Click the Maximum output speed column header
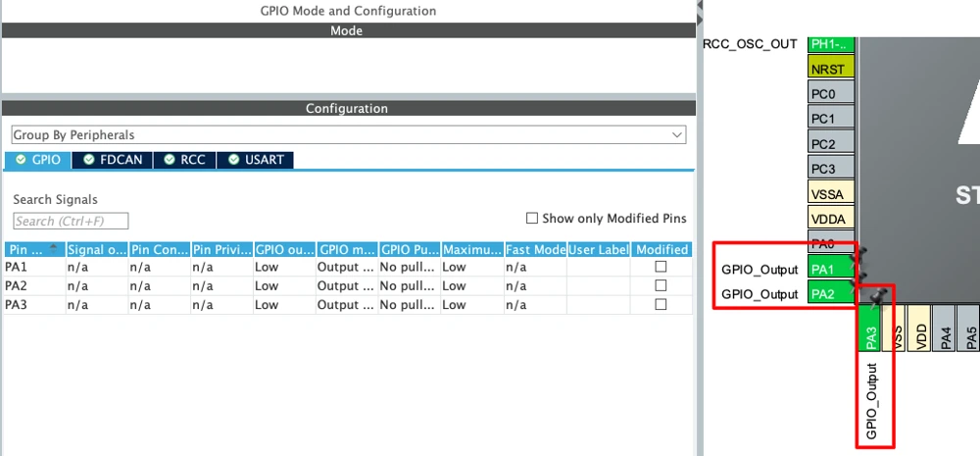The height and width of the screenshot is (456, 980). pos(472,250)
